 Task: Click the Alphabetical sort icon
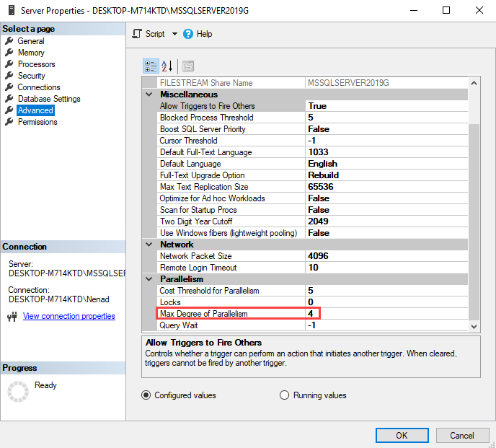(167, 66)
